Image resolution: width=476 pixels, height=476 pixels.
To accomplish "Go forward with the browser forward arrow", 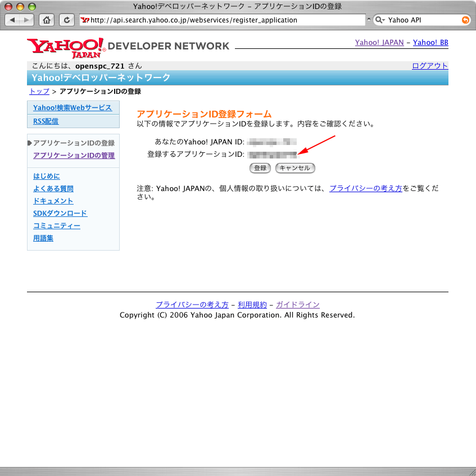I will [27, 20].
